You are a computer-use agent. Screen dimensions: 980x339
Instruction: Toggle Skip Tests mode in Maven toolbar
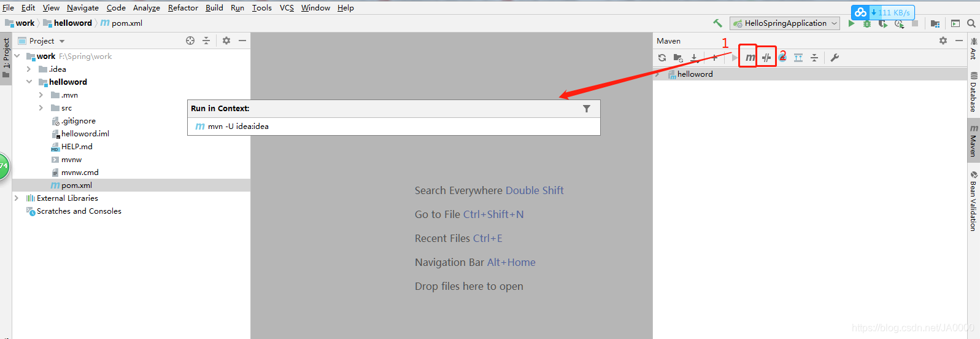782,58
